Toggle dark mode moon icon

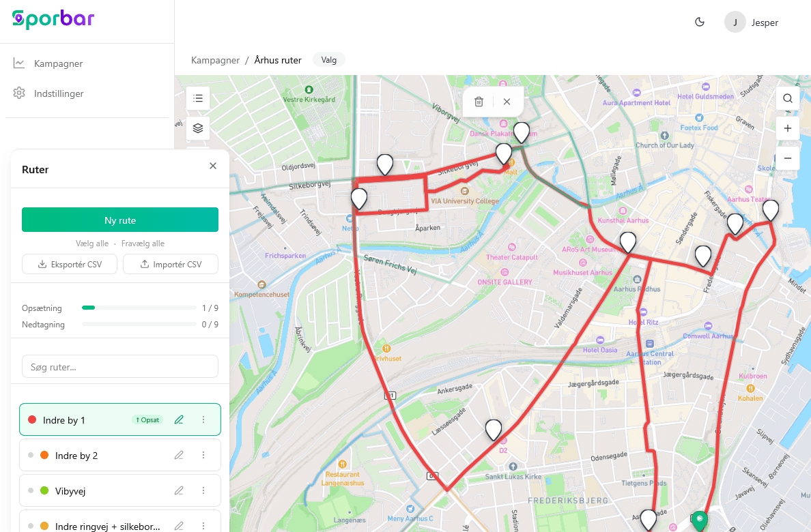coord(699,23)
